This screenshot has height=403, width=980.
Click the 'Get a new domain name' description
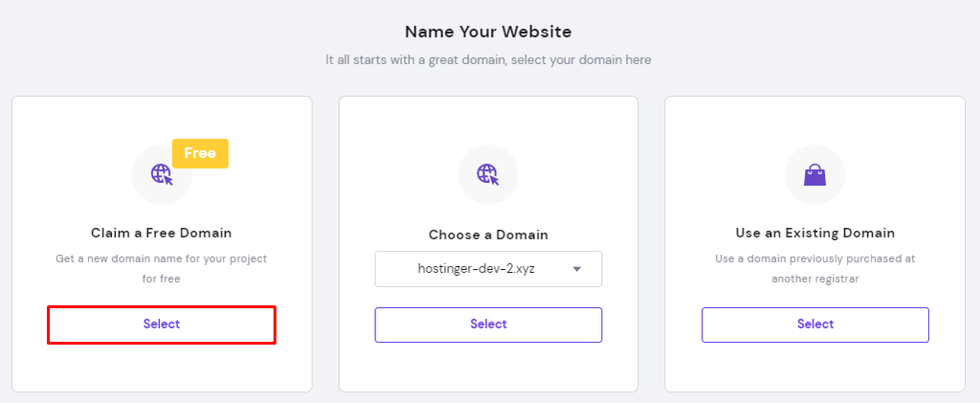tap(162, 258)
